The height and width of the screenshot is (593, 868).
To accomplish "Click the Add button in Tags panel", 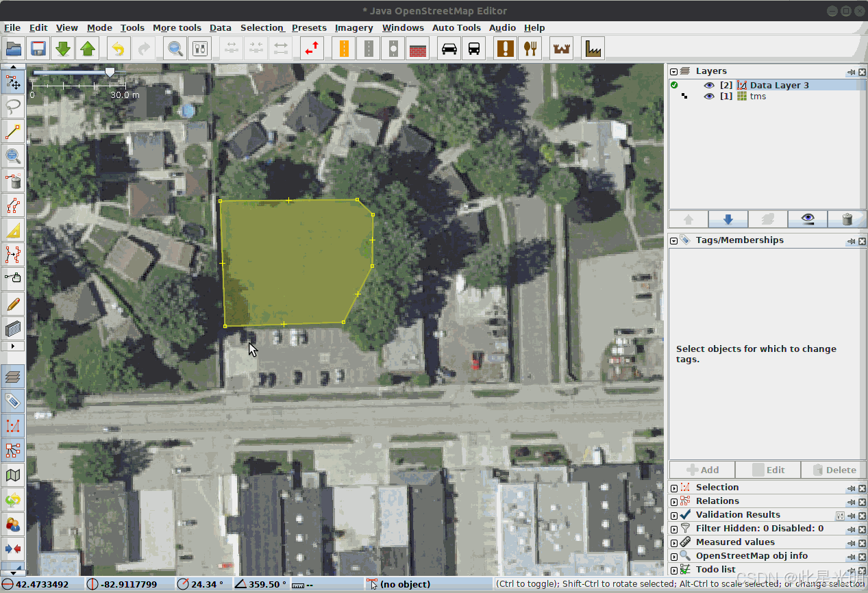I will coord(702,470).
